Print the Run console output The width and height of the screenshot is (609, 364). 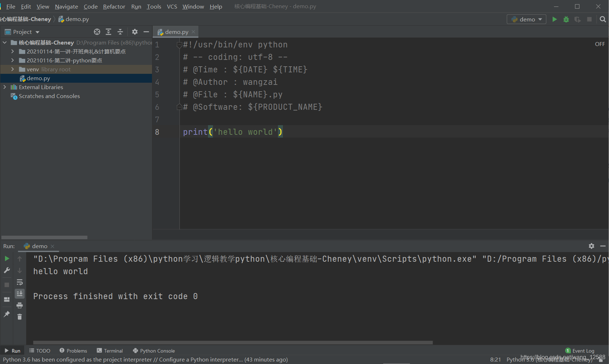click(x=20, y=305)
